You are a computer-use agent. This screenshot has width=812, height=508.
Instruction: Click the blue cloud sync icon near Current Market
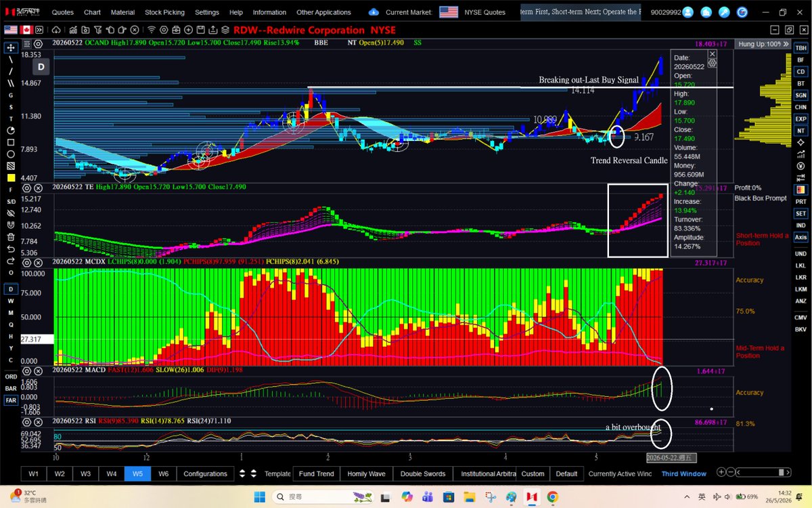point(374,12)
